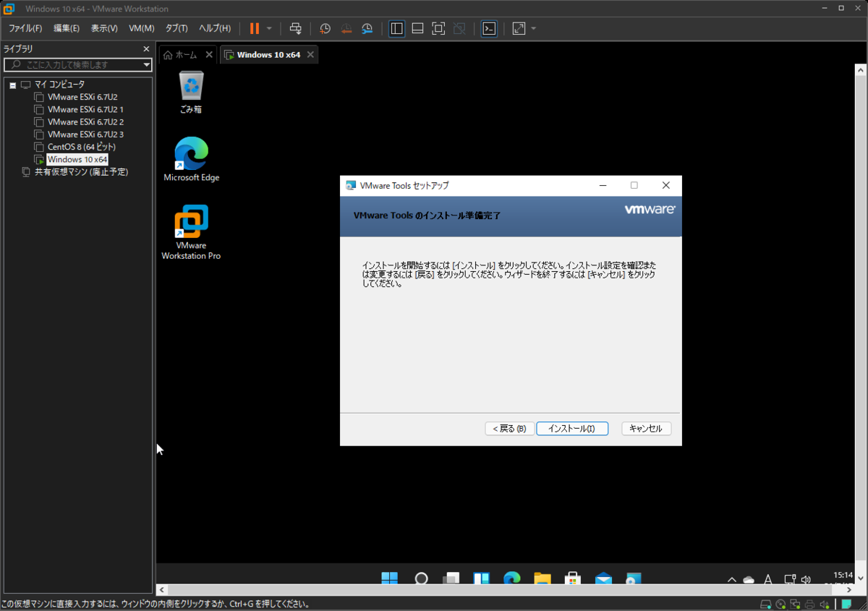The width and height of the screenshot is (868, 611).
Task: Click the OneDrive cloud tray icon
Action: point(749,579)
